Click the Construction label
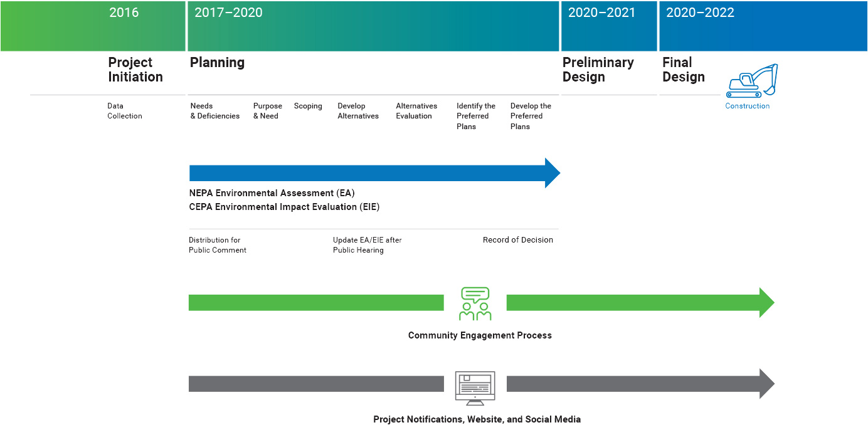The height and width of the screenshot is (425, 868). click(x=747, y=106)
